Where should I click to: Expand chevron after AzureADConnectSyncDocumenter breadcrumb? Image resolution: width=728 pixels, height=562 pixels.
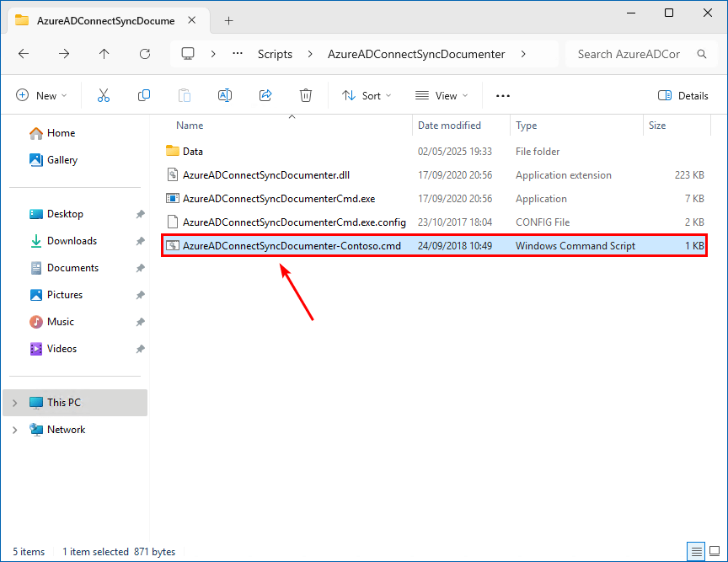click(523, 54)
